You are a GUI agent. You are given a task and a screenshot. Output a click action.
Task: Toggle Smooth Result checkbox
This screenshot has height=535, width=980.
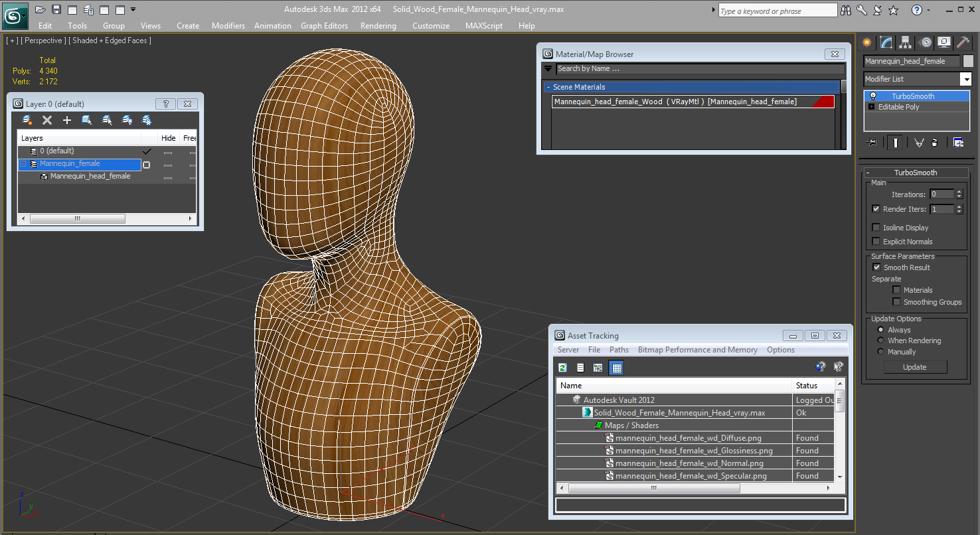click(876, 267)
